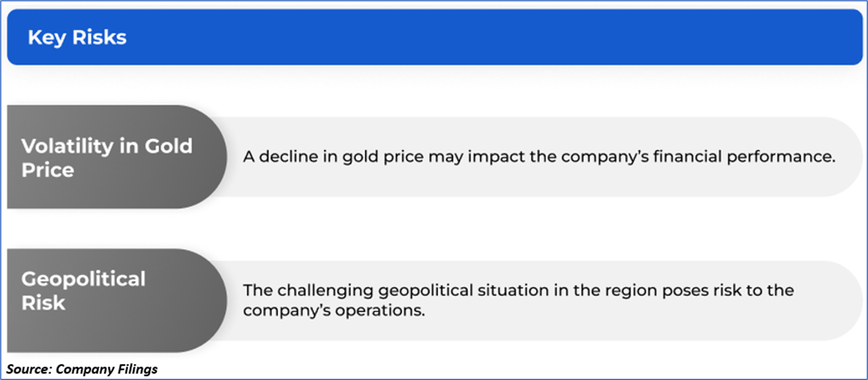Click the gold price decline description sentence
Image resolution: width=868 pixels, height=380 pixels.
coord(538,157)
